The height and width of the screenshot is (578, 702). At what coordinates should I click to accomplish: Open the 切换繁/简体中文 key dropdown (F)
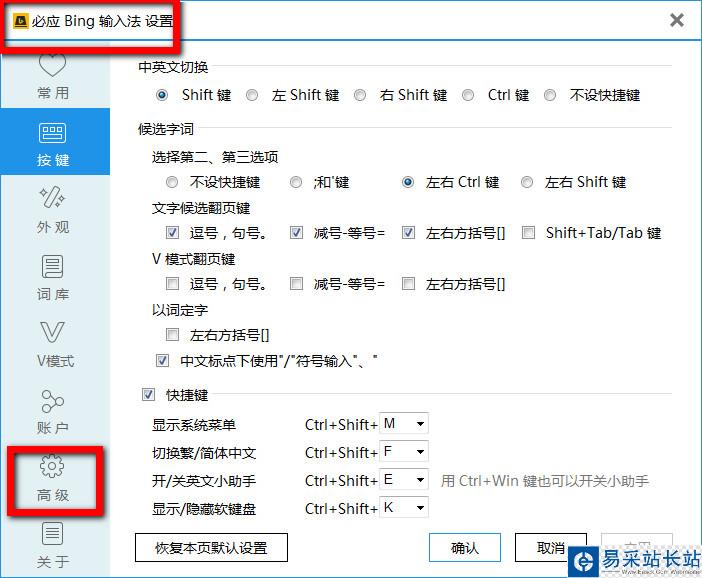click(x=404, y=452)
